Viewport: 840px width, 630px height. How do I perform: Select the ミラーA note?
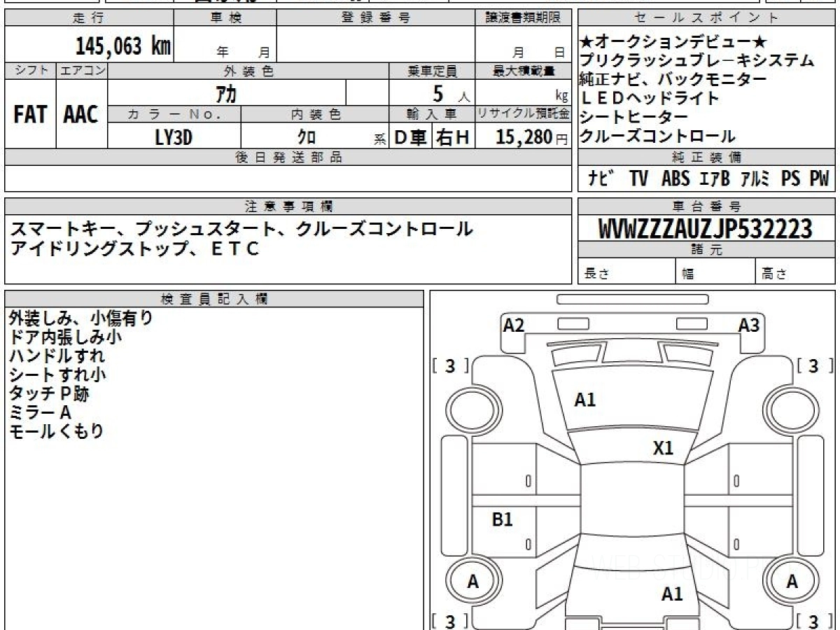pyautogui.click(x=41, y=412)
